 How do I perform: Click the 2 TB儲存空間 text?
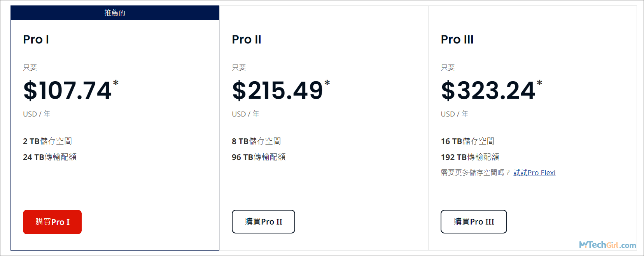[47, 141]
